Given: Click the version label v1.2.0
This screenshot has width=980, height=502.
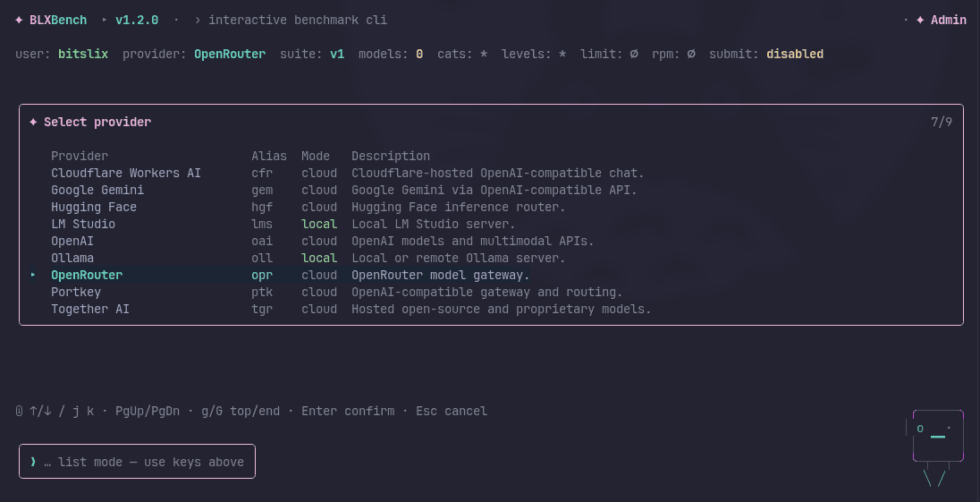Looking at the screenshot, I should click(137, 20).
